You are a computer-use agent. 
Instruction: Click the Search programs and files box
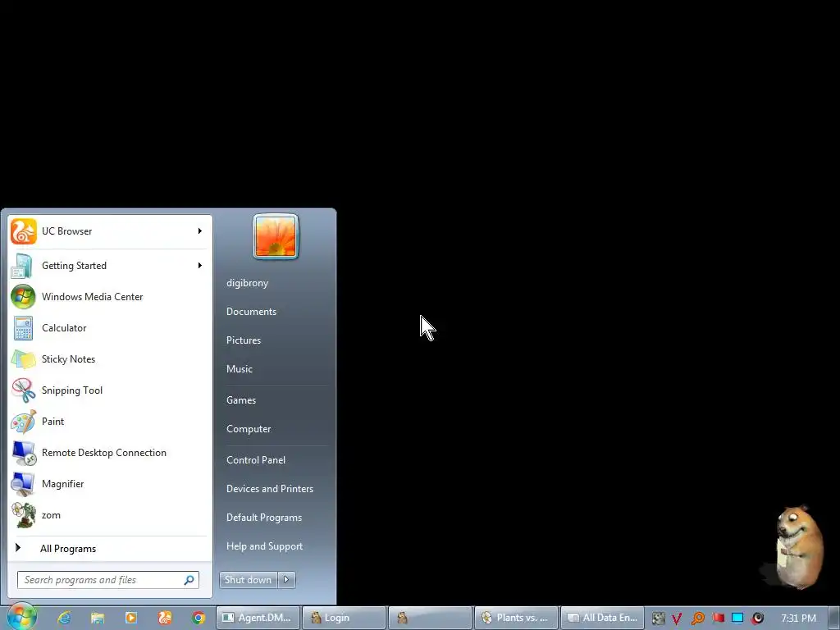(x=108, y=580)
